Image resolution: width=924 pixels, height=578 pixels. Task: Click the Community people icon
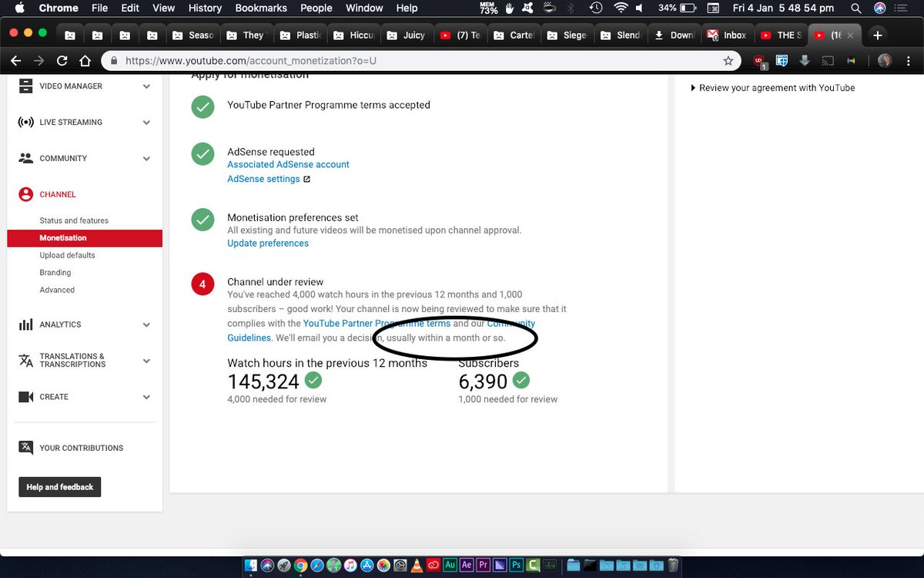pyautogui.click(x=25, y=158)
